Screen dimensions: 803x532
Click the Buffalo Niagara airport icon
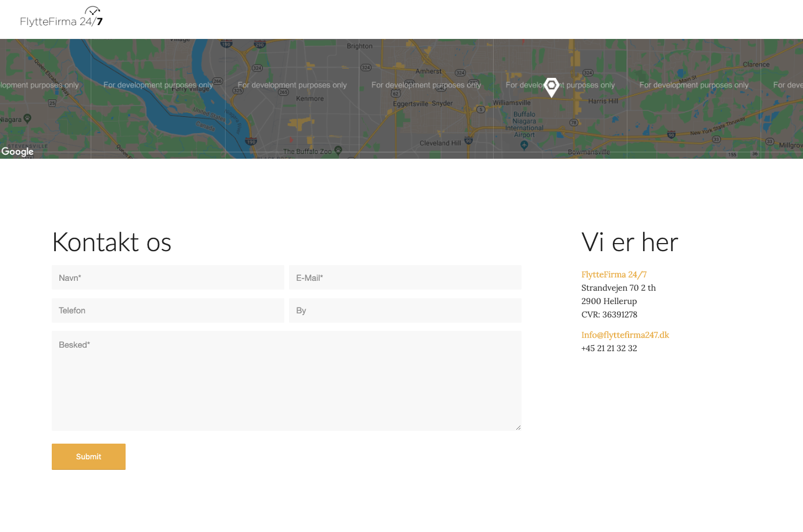pos(524,145)
